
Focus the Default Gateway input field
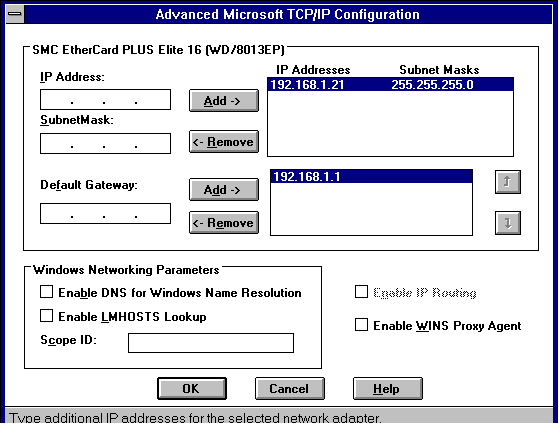[106, 214]
